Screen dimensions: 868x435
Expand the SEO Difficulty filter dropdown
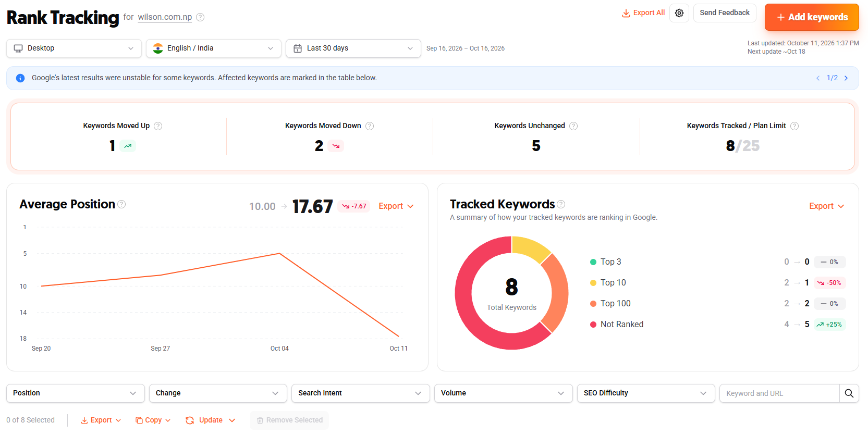coord(646,393)
